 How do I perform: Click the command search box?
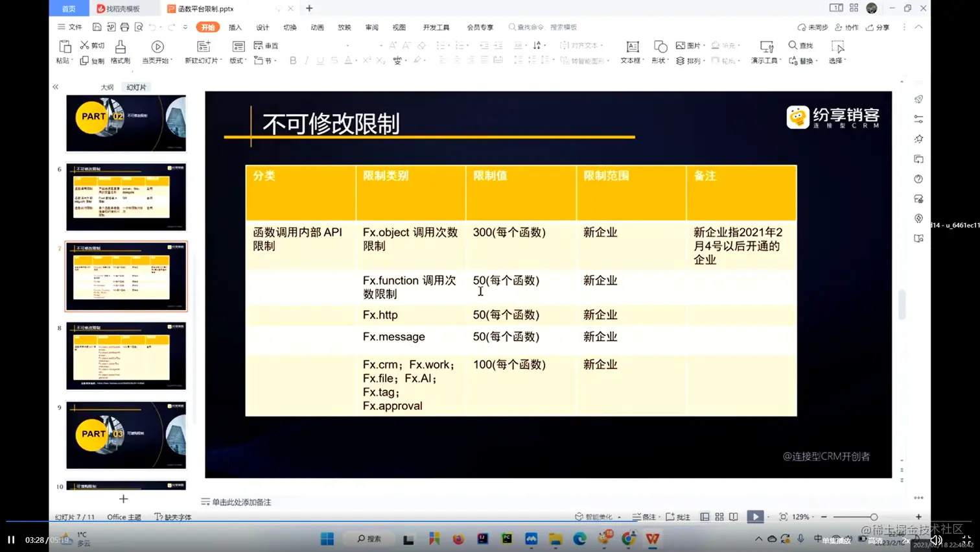(x=543, y=27)
